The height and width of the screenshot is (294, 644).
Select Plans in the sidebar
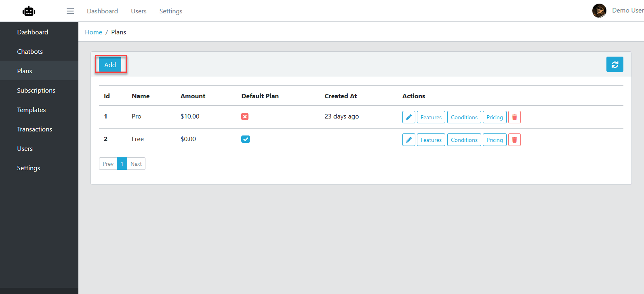coord(39,71)
